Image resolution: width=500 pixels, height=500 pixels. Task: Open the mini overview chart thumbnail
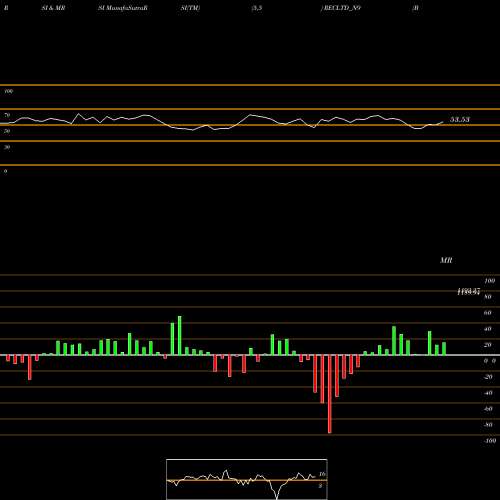pyautogui.click(x=247, y=479)
